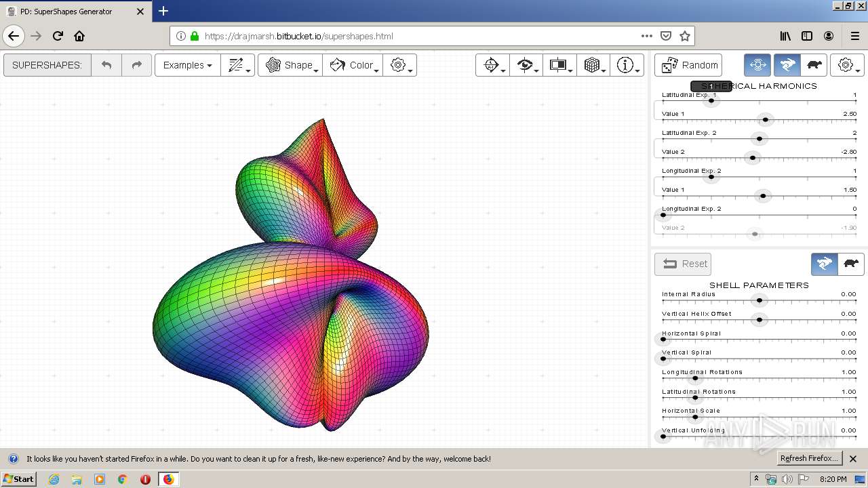The image size is (868, 488).
Task: Select turtle slow mode in harmonics panel
Action: (x=814, y=65)
